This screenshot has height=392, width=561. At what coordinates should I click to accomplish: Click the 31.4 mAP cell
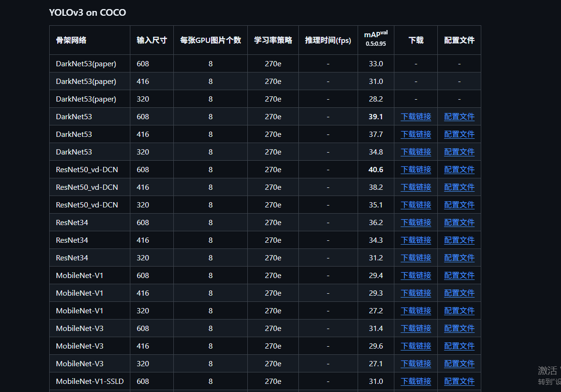point(376,329)
